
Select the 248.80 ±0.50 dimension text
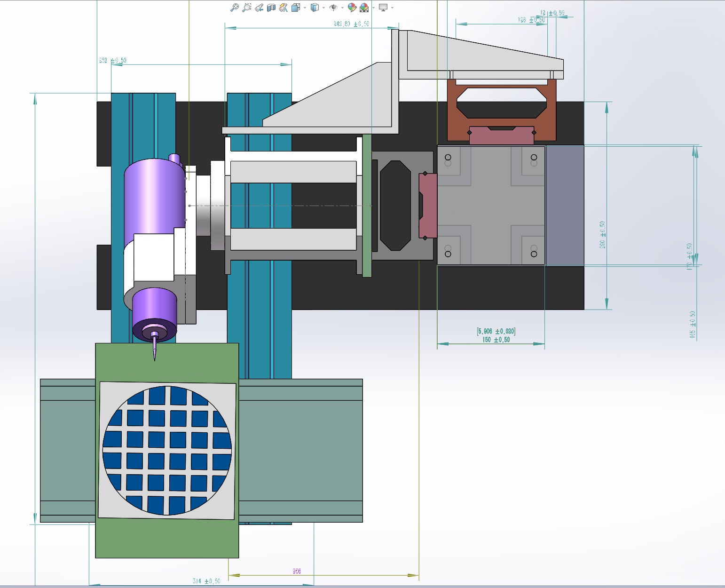pyautogui.click(x=351, y=24)
